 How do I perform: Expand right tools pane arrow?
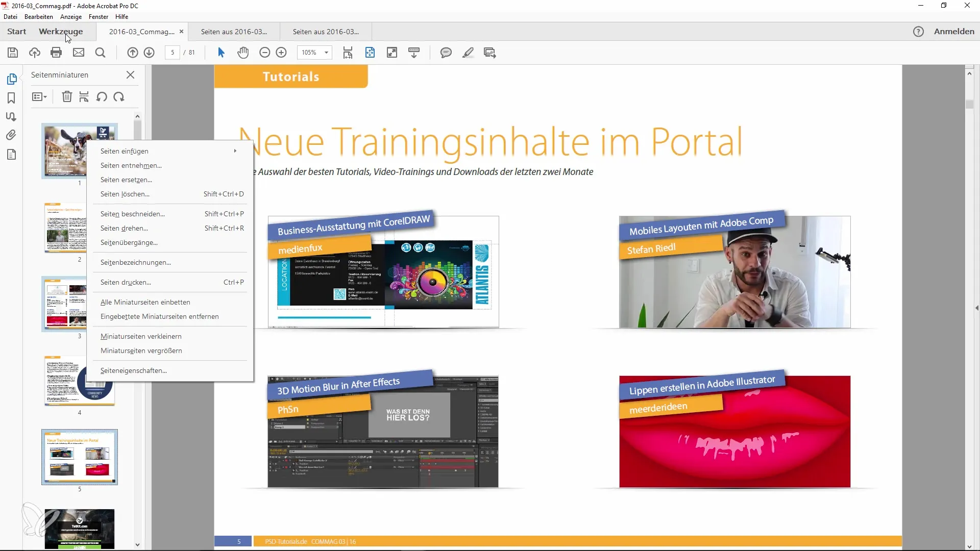[x=976, y=308]
